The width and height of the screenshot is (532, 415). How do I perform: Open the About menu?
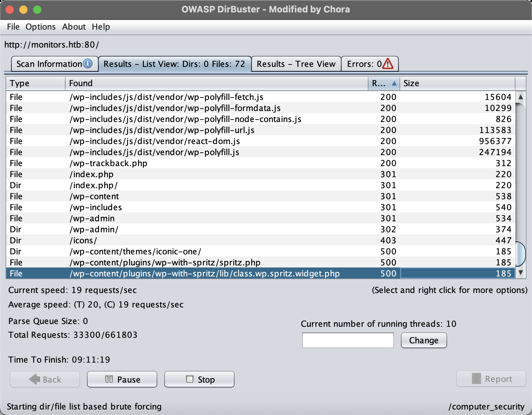(74, 27)
